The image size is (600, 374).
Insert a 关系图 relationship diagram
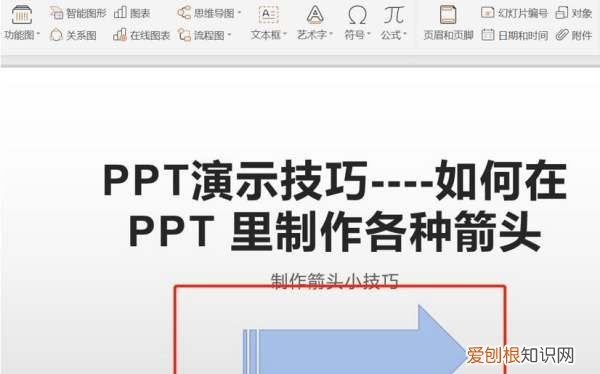coord(73,35)
